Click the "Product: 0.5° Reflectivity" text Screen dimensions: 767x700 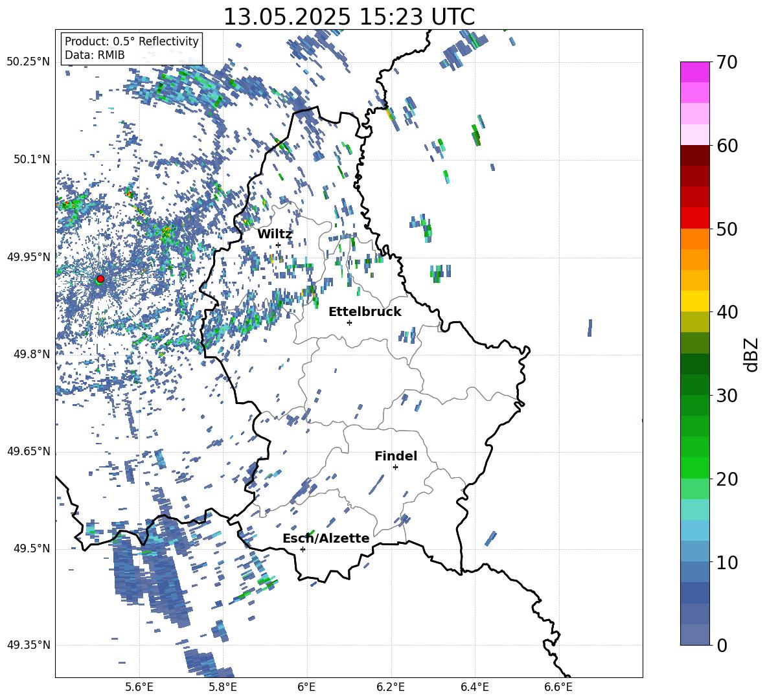[132, 41]
